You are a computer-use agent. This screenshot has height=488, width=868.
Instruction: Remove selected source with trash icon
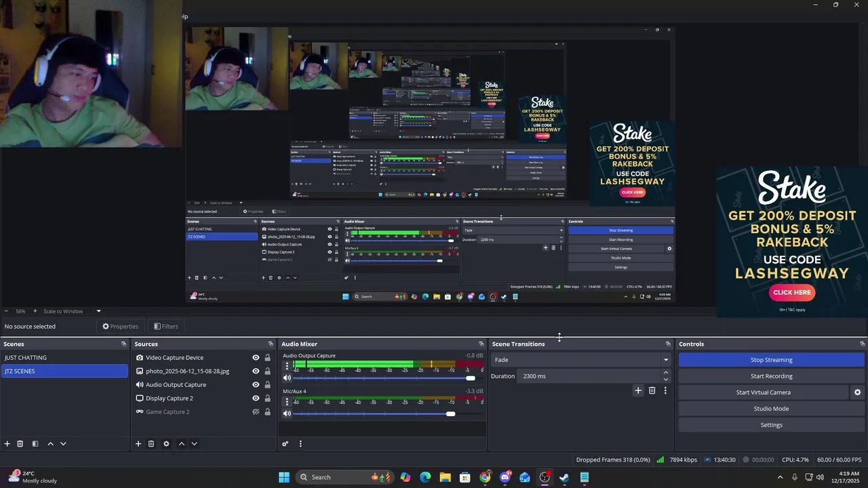tap(151, 444)
